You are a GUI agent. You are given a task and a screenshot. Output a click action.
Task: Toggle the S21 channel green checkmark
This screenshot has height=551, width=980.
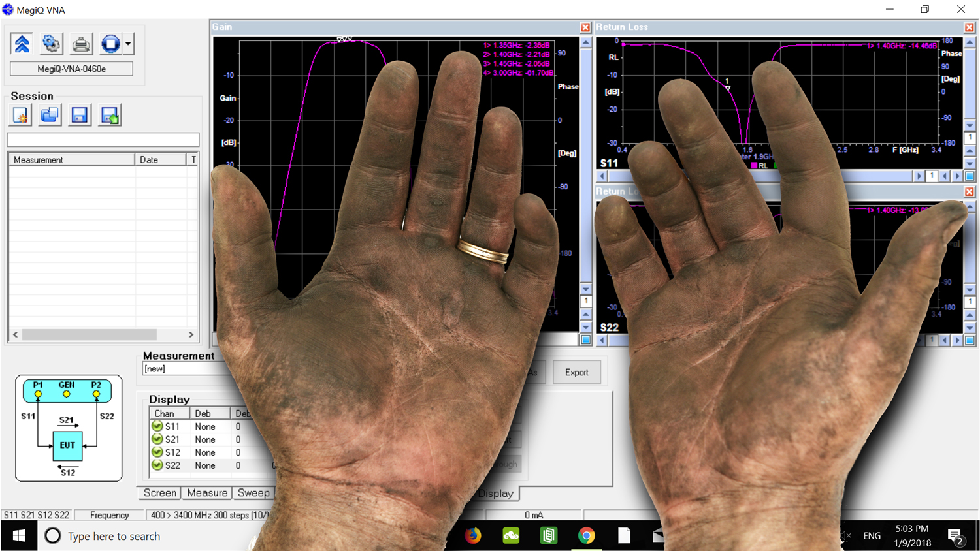pyautogui.click(x=156, y=439)
